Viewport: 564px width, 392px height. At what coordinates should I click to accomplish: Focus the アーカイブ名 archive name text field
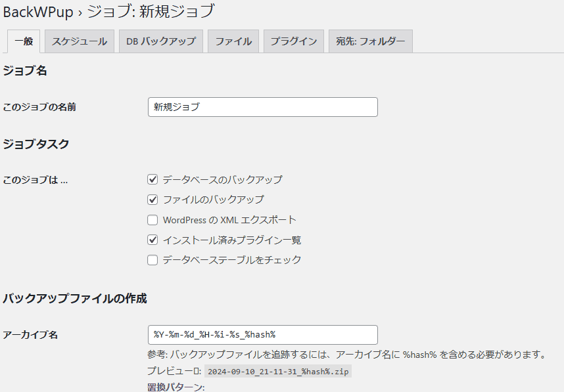click(x=263, y=335)
